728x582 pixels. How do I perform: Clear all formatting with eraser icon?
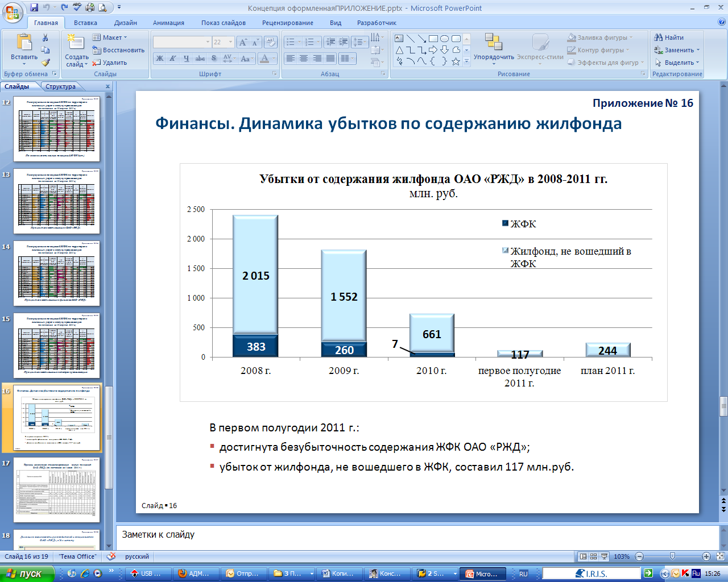271,42
